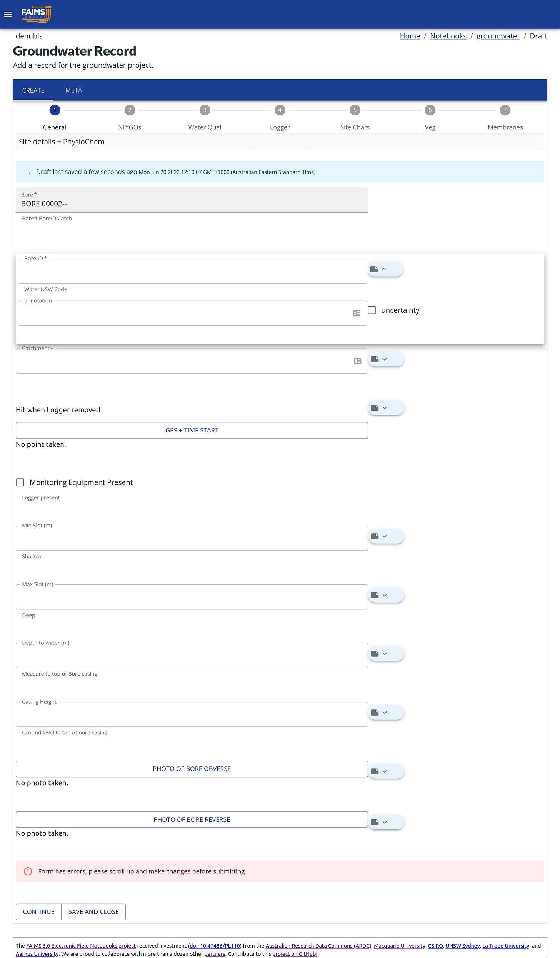Screen dimensions: 560x958
Task: Expand annotation chevron beside Depth to water
Action: pos(385,654)
